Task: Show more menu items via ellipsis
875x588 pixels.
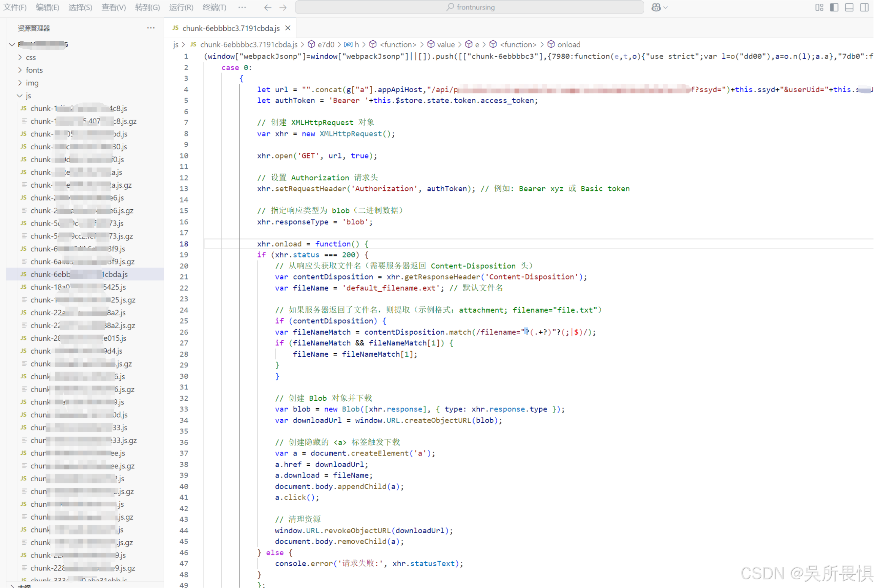Action: click(242, 7)
